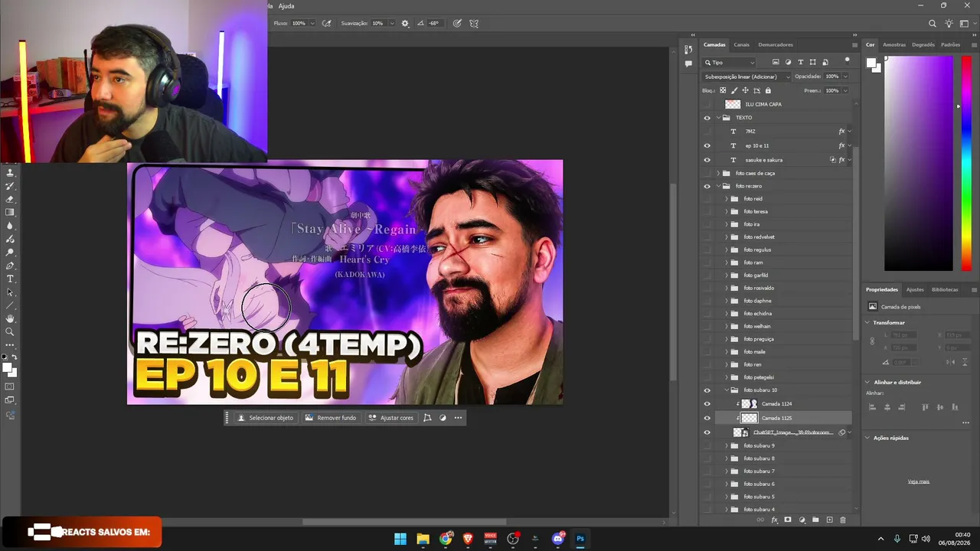Screen dimensions: 980x551
Task: Select the Eraser tool in the toolbar
Action: (10, 199)
